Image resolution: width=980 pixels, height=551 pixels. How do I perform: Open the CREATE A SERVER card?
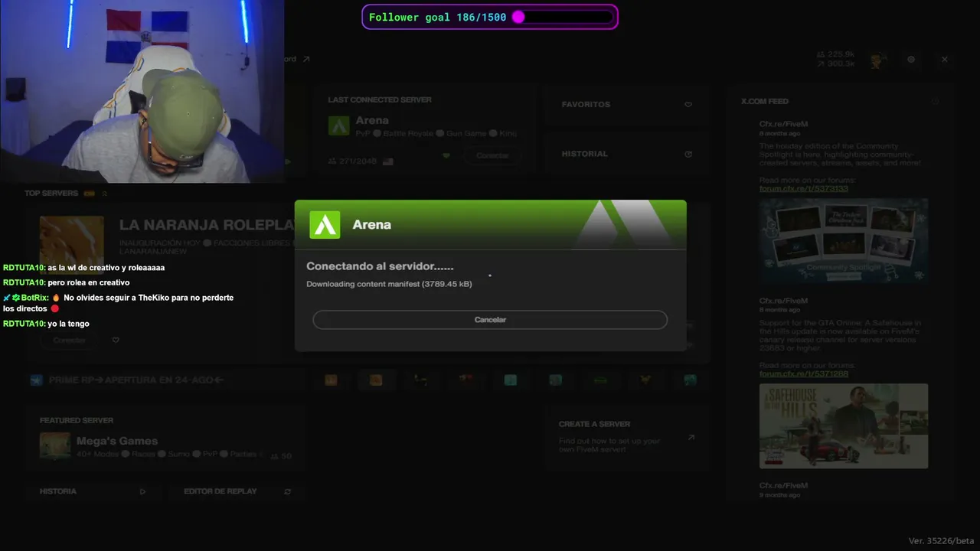point(626,437)
